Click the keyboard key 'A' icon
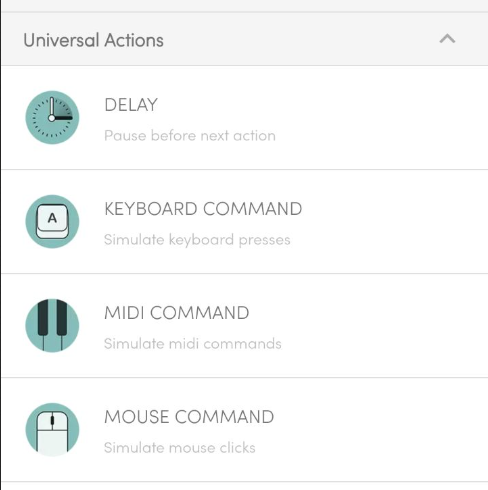The width and height of the screenshot is (488, 490). point(52,222)
